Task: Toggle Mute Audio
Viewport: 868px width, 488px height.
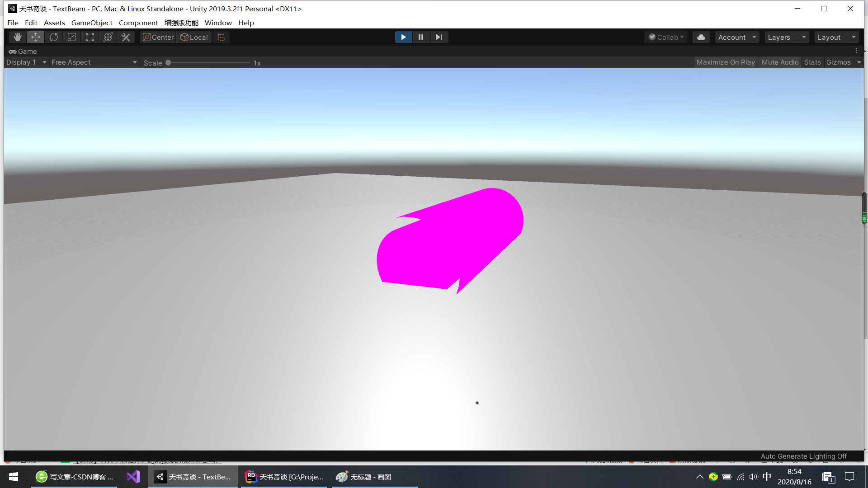Action: 780,62
